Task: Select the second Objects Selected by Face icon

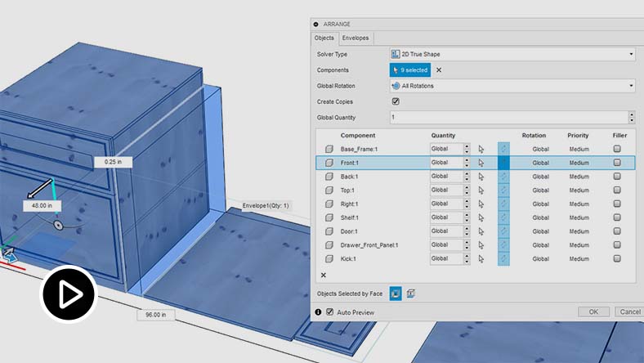Action: pos(411,293)
